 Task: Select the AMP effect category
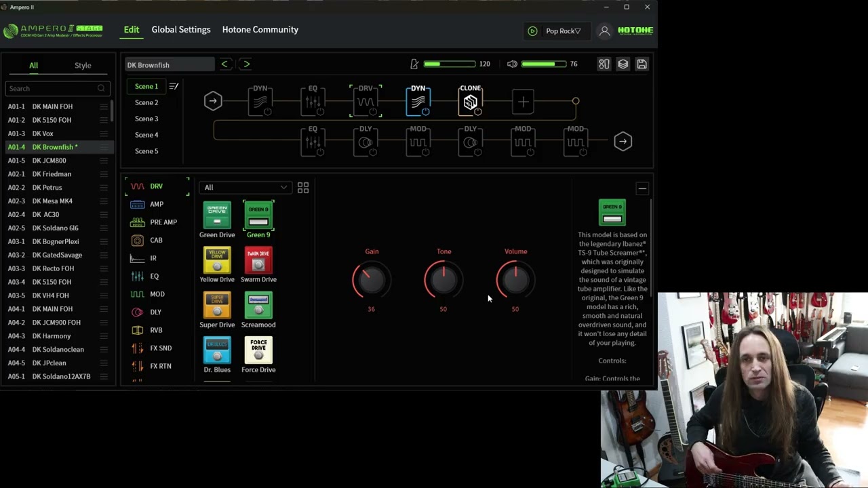click(157, 204)
